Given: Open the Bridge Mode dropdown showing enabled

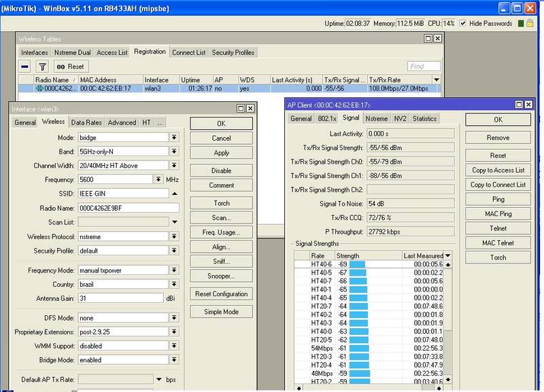Looking at the screenshot, I should tap(174, 360).
